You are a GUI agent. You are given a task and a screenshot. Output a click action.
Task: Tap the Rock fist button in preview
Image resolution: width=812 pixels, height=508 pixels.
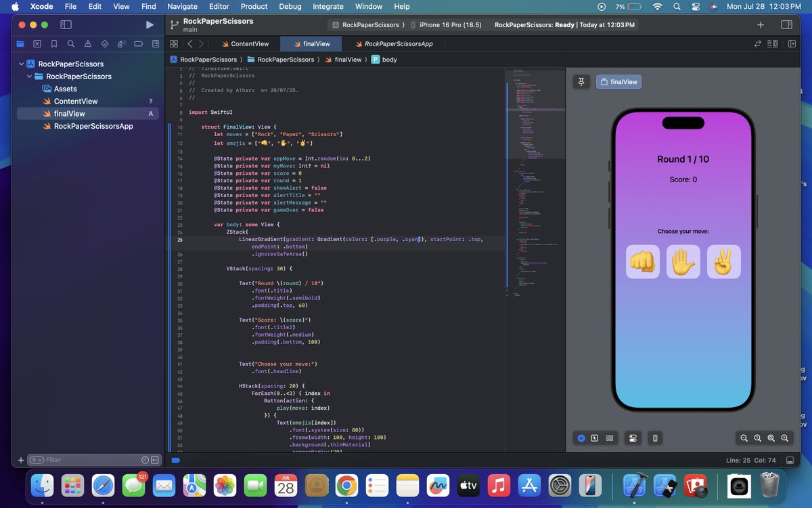click(643, 261)
